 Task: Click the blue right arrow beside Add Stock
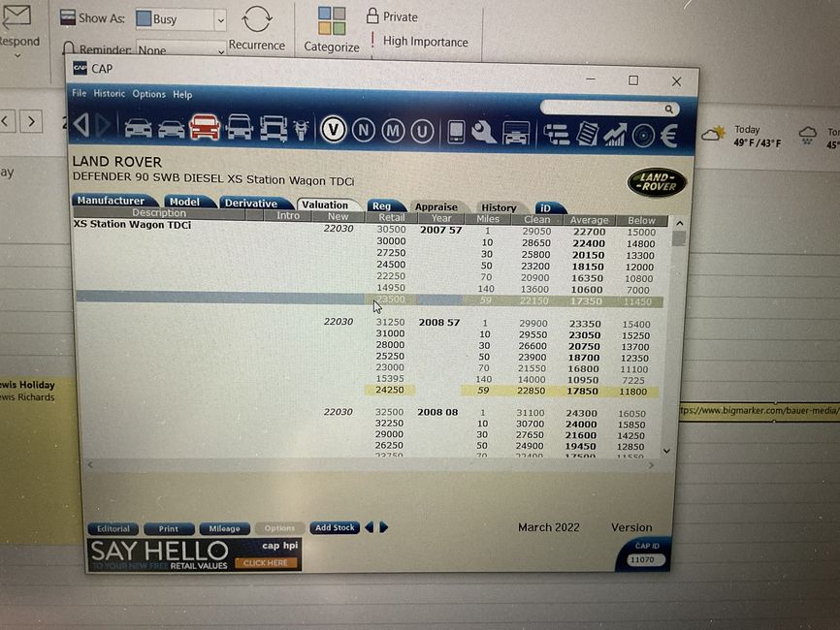tap(383, 527)
